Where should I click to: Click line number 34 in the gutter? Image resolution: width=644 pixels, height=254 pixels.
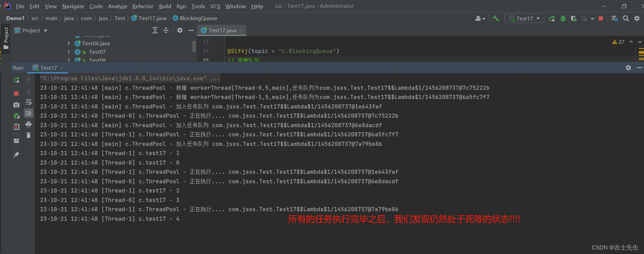pyautogui.click(x=206, y=51)
